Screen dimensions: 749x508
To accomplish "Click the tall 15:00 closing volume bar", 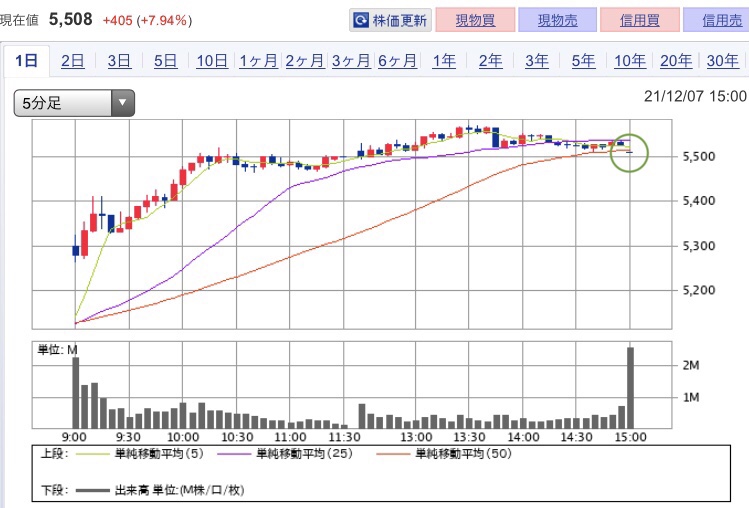I will (631, 388).
